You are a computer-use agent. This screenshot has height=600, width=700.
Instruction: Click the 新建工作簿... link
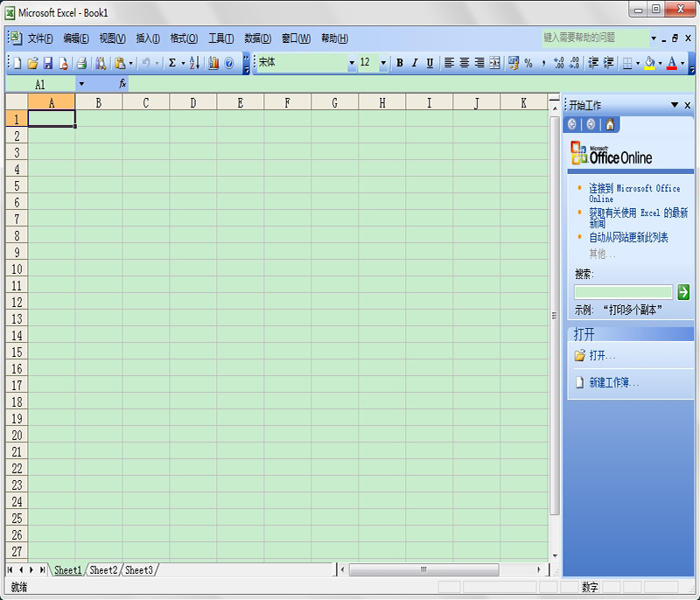tap(614, 382)
